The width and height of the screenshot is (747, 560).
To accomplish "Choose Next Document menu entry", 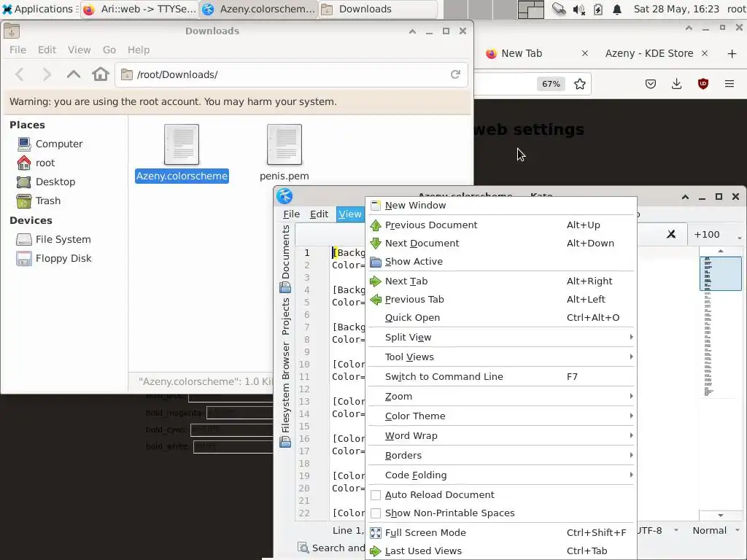I will (501, 244).
